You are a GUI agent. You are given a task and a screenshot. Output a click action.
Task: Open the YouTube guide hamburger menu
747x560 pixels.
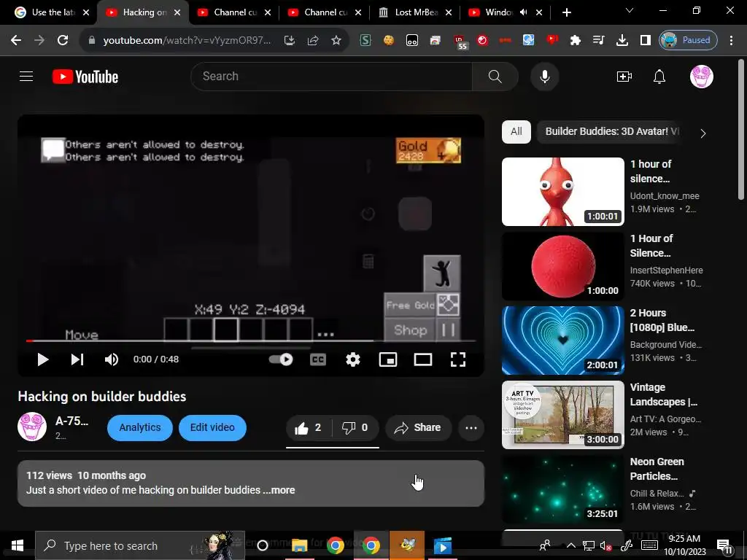point(26,76)
